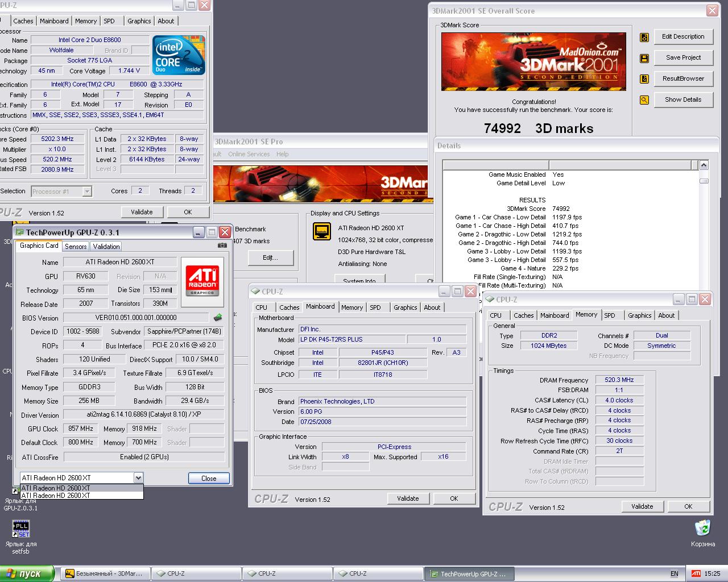Screen dimensions: 728x582
Task: Select the first ATI Radeon HD 2600 XT list entry
Action: tap(82, 488)
